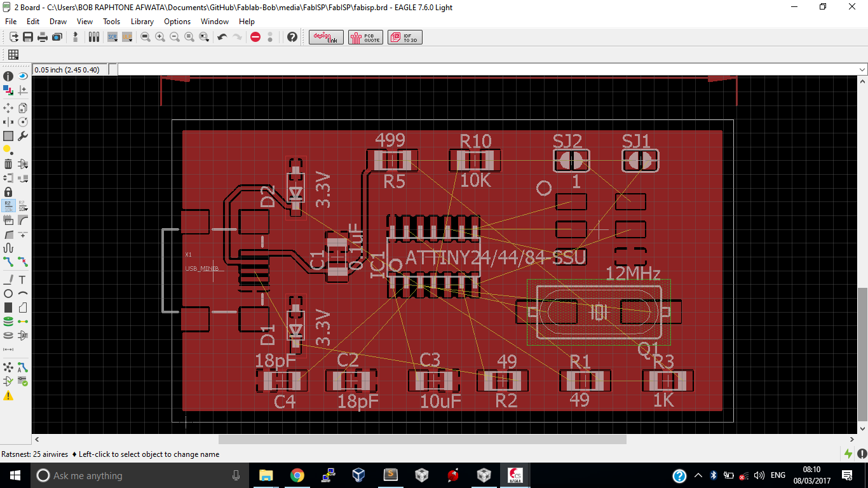Select the Delete trash can tool

8,164
